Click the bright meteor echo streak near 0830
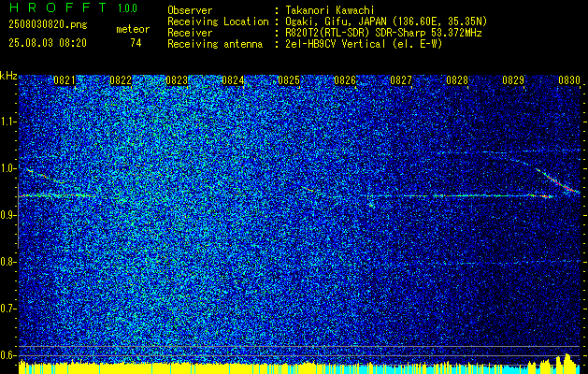The image size is (588, 374). 558,181
